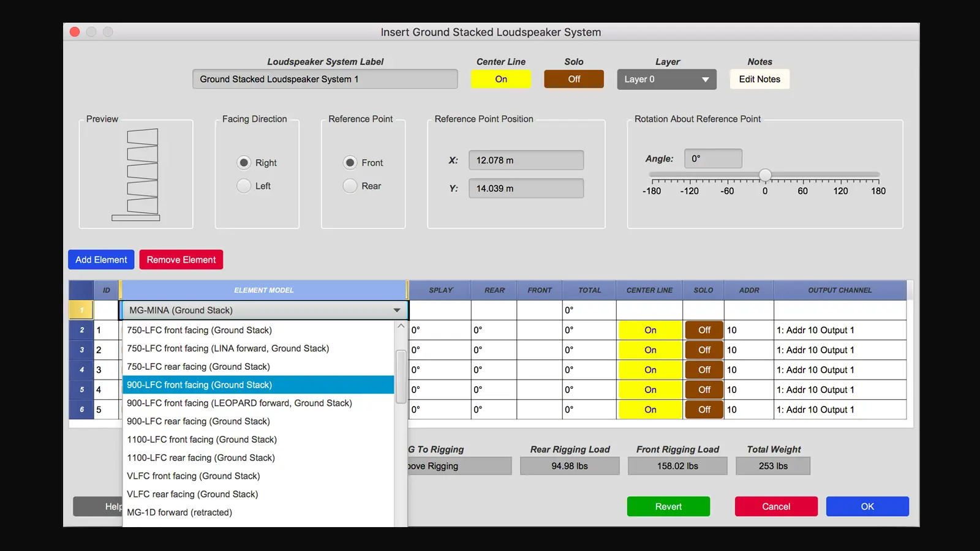Choose VLFC rear facing (Ground Stack) option

click(192, 493)
